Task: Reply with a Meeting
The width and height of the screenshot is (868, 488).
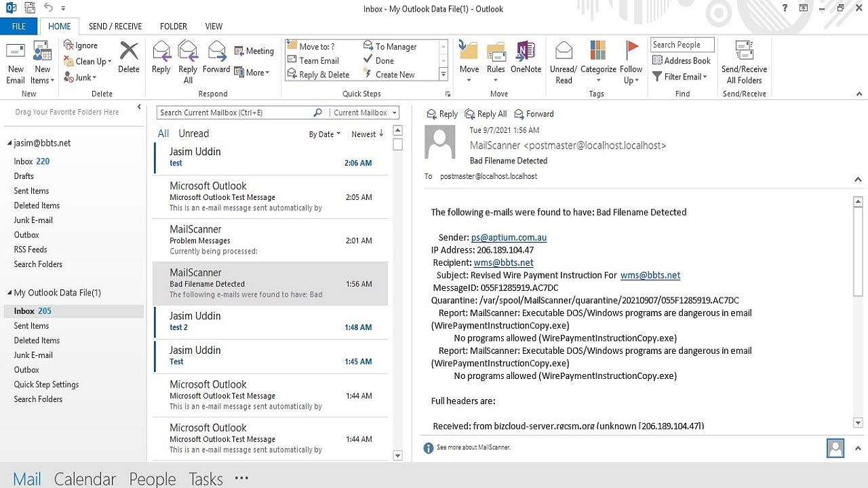Action: pos(254,51)
